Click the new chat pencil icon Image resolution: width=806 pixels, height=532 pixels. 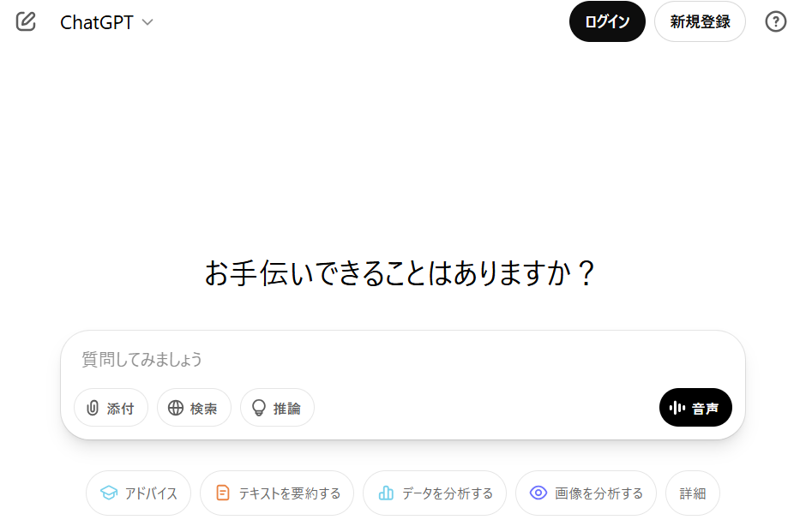(x=26, y=21)
